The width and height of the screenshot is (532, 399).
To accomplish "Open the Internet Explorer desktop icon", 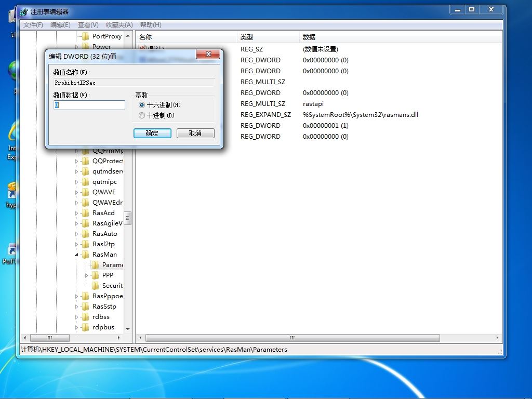I will point(11,141).
